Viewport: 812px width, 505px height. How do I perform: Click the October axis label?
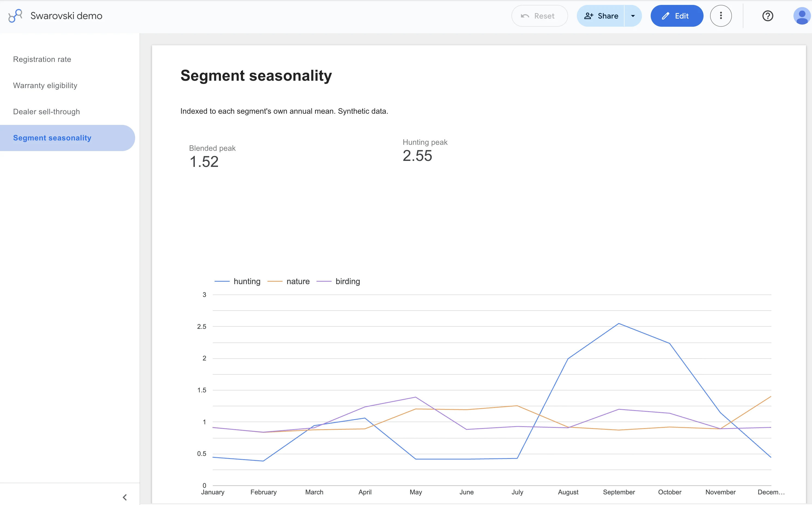click(x=669, y=492)
